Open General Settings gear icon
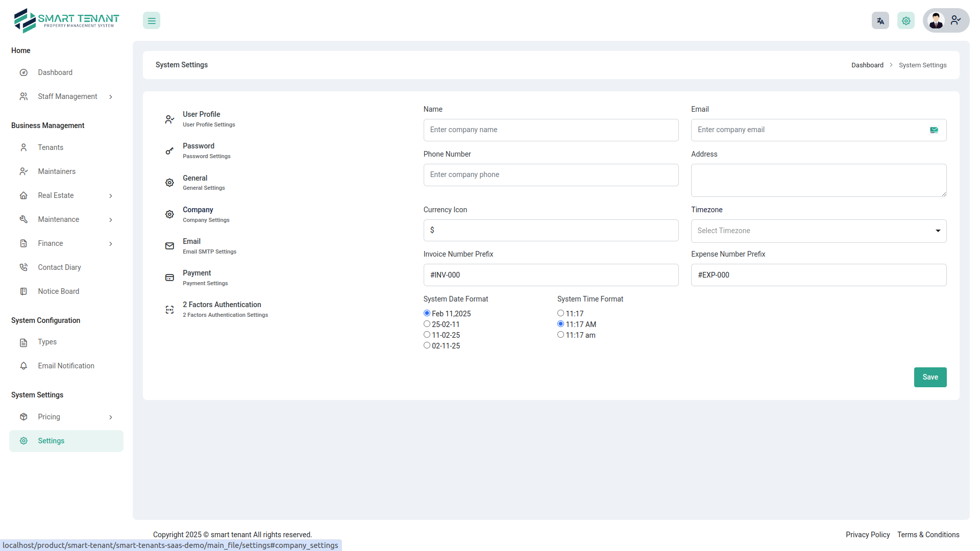This screenshot has width=980, height=551. click(x=169, y=182)
